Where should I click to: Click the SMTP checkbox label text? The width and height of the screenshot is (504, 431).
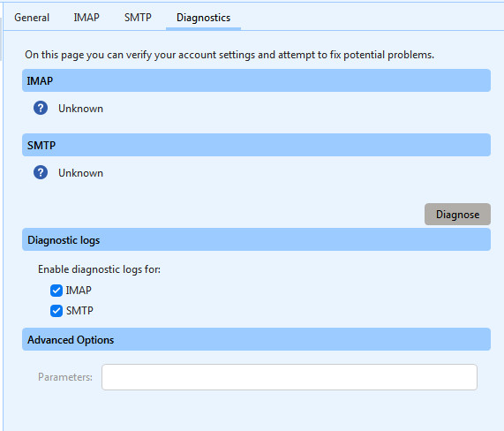79,311
